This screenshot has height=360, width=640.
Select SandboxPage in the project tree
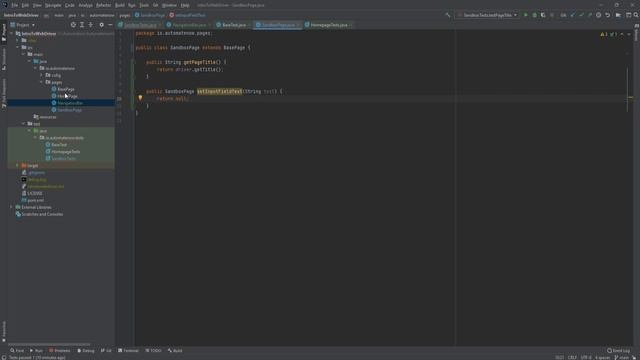pyautogui.click(x=69, y=110)
